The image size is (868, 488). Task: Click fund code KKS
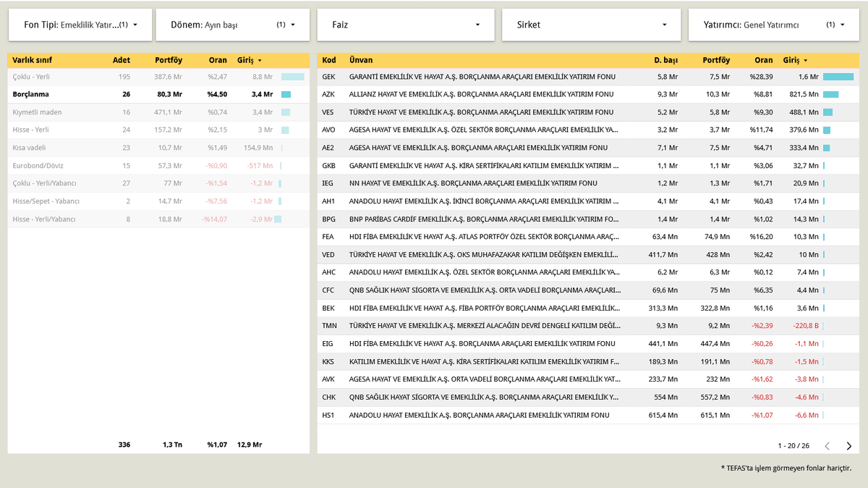pyautogui.click(x=328, y=361)
